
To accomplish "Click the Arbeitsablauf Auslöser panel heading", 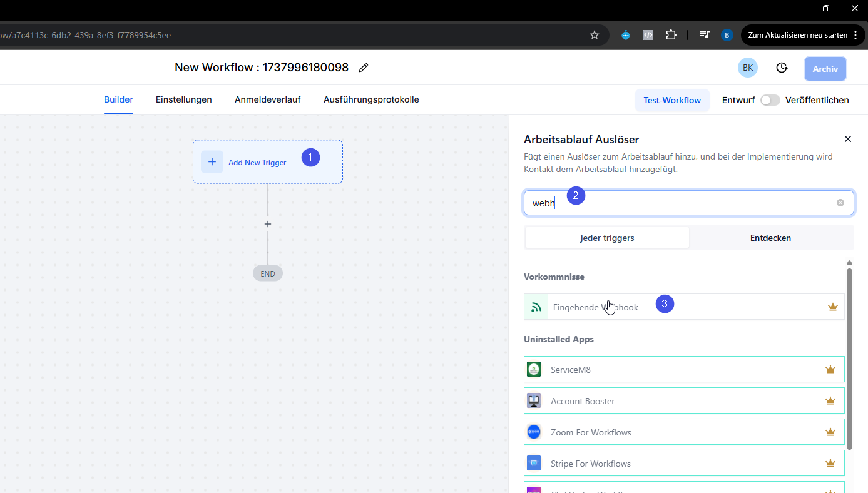I will [x=581, y=139].
